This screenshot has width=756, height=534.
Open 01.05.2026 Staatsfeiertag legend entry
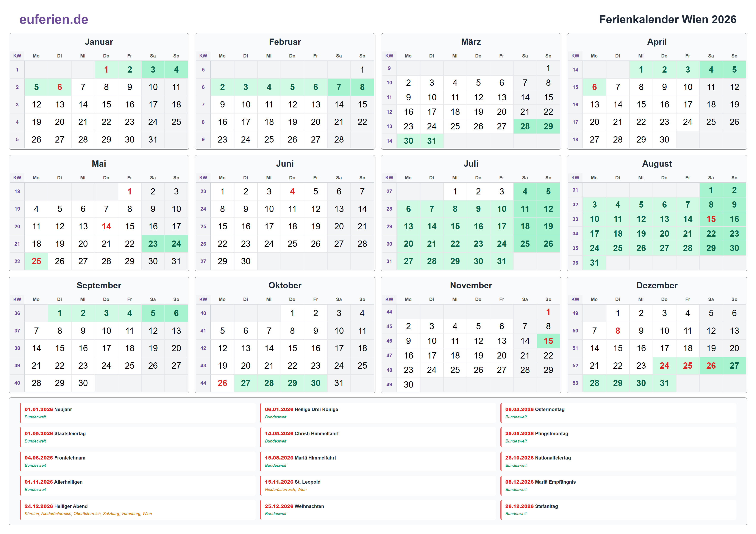click(138, 437)
